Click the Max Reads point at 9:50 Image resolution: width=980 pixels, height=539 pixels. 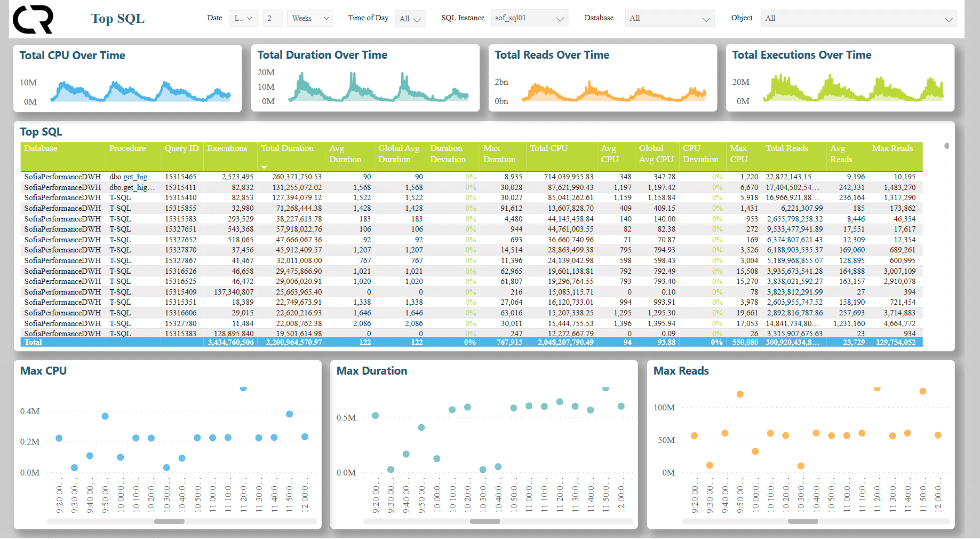point(740,394)
